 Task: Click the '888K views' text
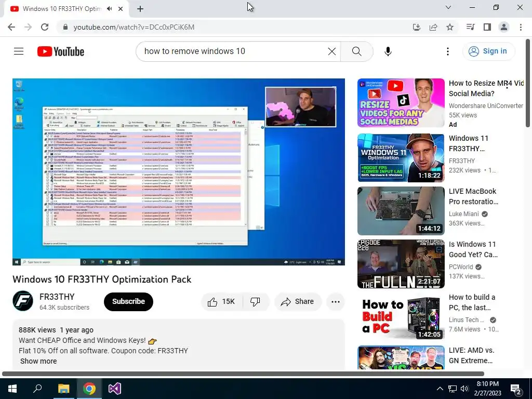pos(37,330)
